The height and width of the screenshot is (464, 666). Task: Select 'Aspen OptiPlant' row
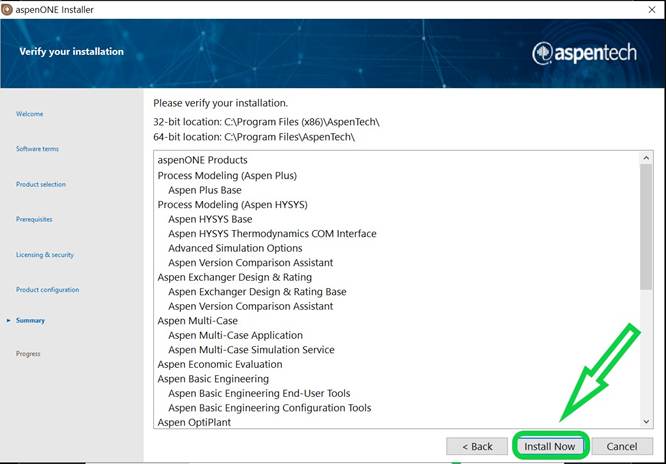(194, 422)
